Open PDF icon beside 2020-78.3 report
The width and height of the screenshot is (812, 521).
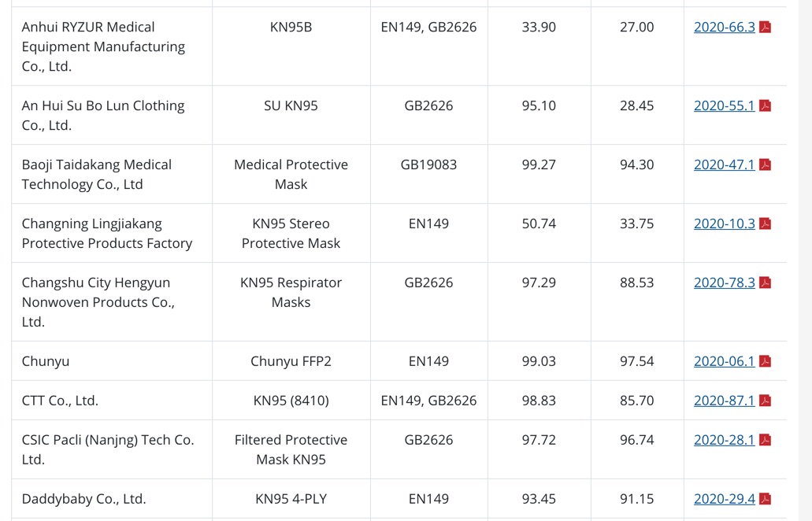tap(765, 283)
